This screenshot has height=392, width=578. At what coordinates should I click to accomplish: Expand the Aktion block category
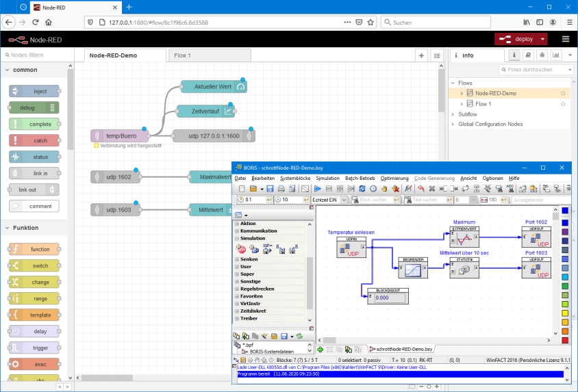[237, 224]
